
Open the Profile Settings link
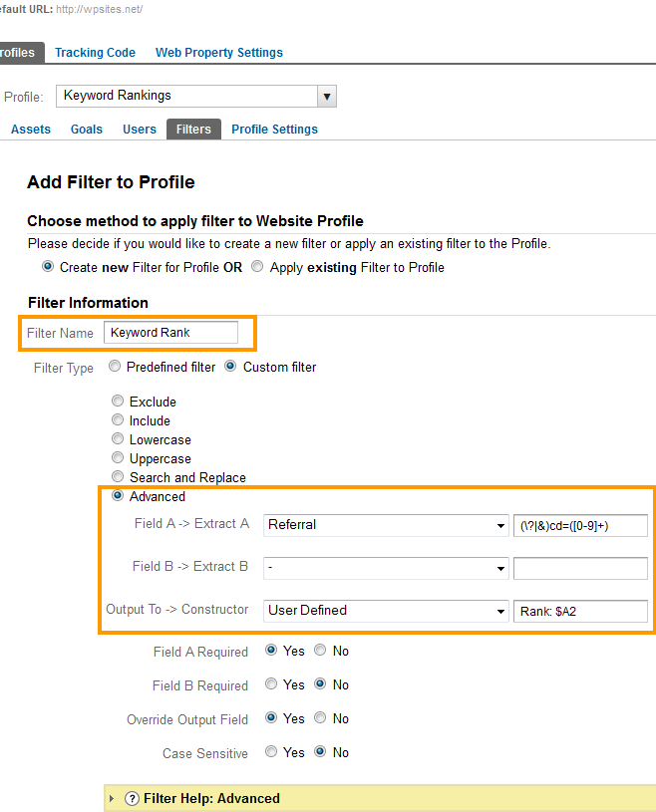(274, 130)
